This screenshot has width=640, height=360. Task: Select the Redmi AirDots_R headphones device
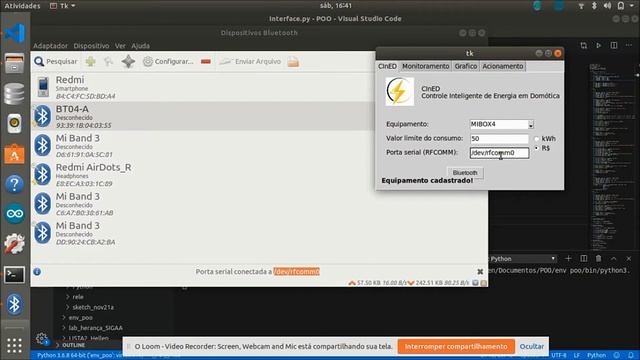203,175
